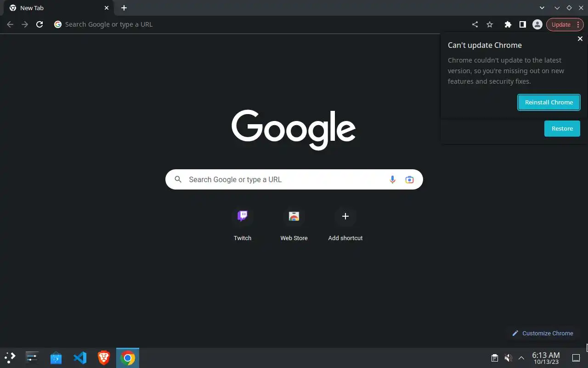The width and height of the screenshot is (588, 368).
Task: Open the Web Store shortcut
Action: pyautogui.click(x=294, y=224)
